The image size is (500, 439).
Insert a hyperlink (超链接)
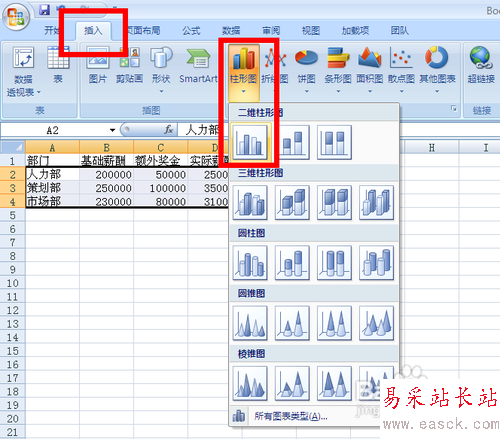pyautogui.click(x=481, y=65)
